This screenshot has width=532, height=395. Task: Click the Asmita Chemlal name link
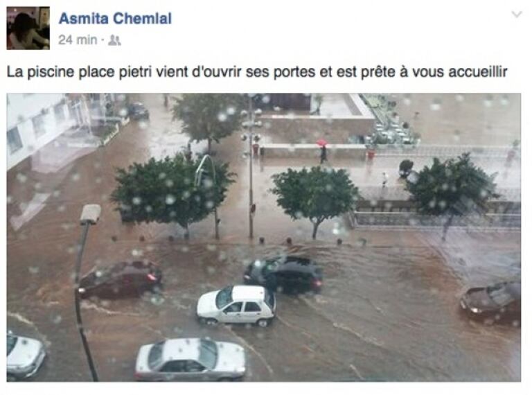pos(116,18)
